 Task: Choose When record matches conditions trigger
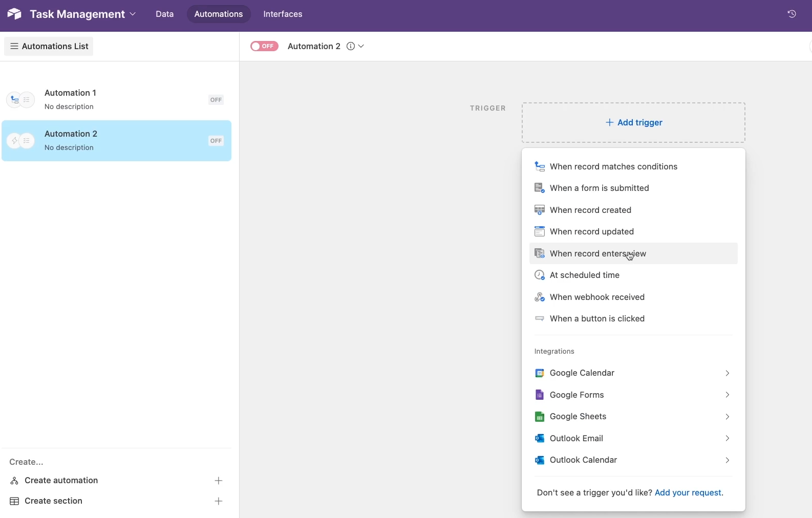click(x=633, y=166)
